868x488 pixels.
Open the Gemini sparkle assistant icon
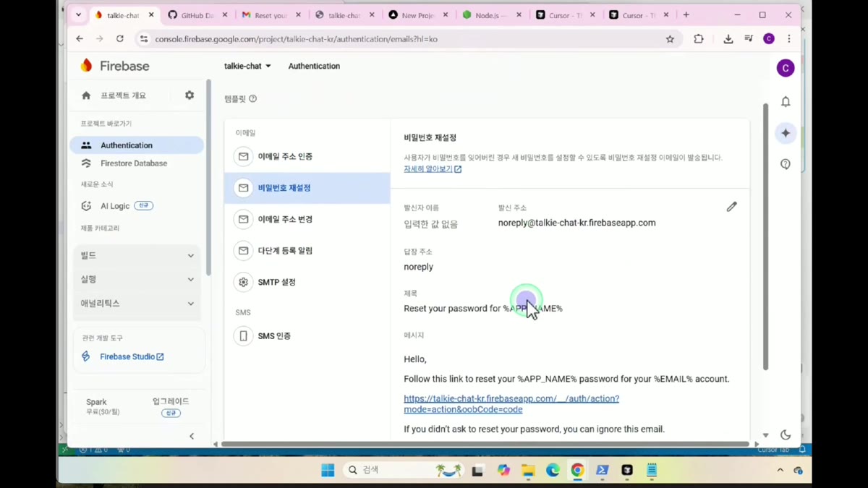tap(786, 133)
